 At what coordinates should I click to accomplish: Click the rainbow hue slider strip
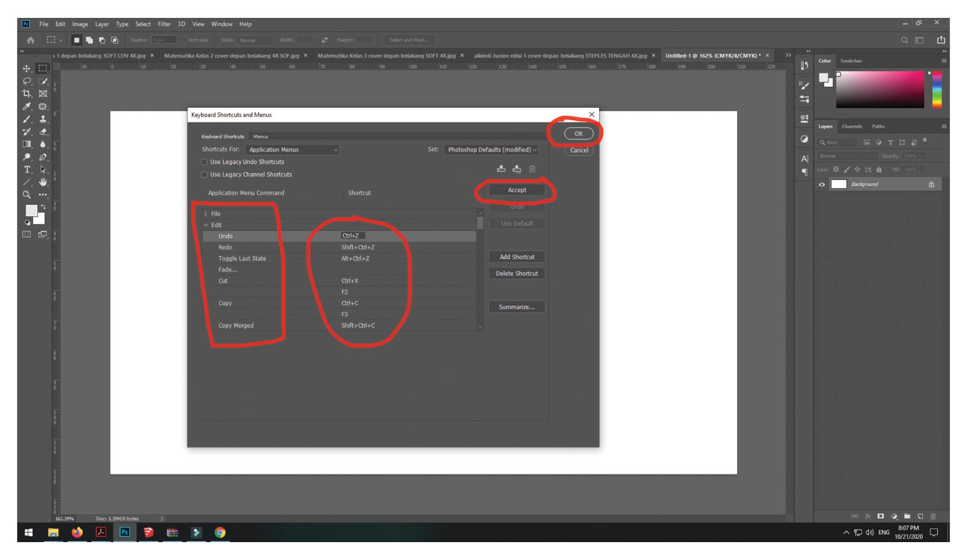(937, 90)
